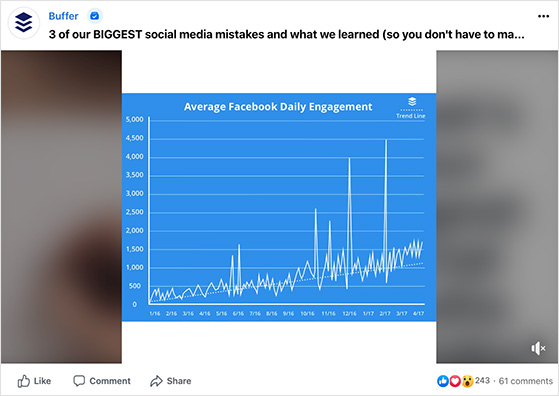The image size is (559, 396).
Task: Click the Comment button label
Action: [110, 381]
